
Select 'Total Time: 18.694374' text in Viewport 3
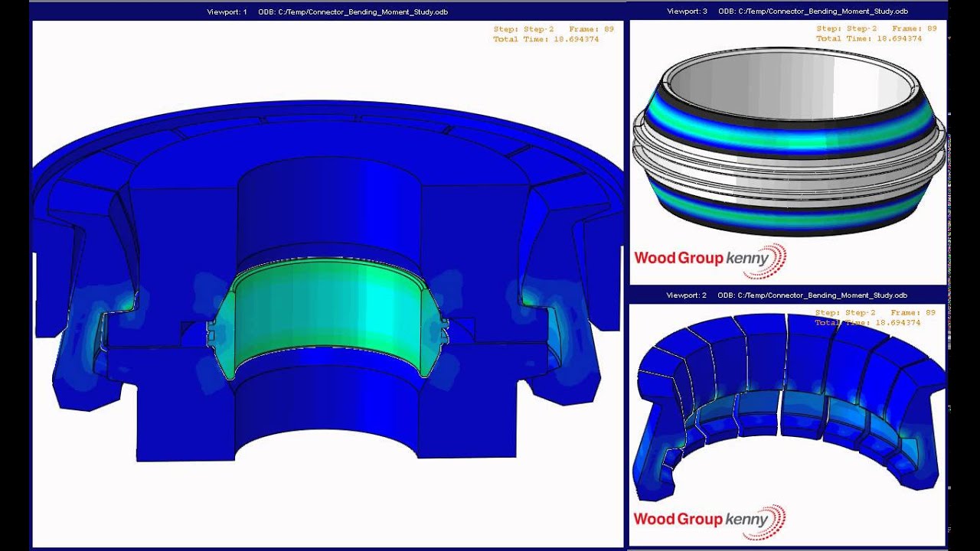point(868,38)
